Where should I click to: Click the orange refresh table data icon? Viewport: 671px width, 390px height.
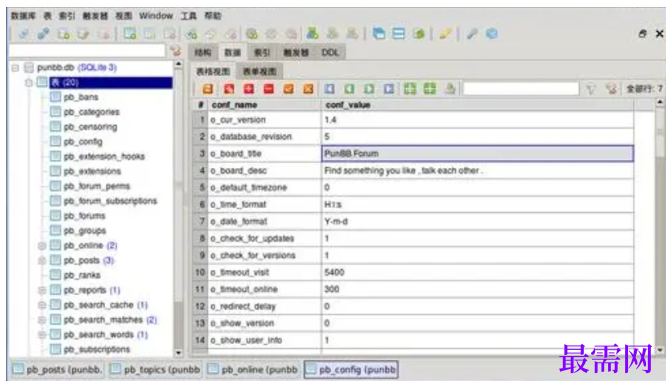(x=208, y=89)
